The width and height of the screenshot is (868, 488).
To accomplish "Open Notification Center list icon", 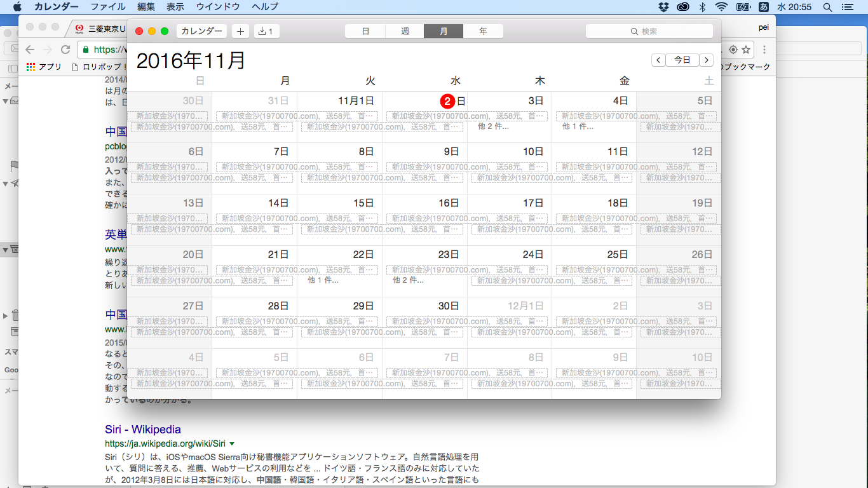I will (x=846, y=7).
